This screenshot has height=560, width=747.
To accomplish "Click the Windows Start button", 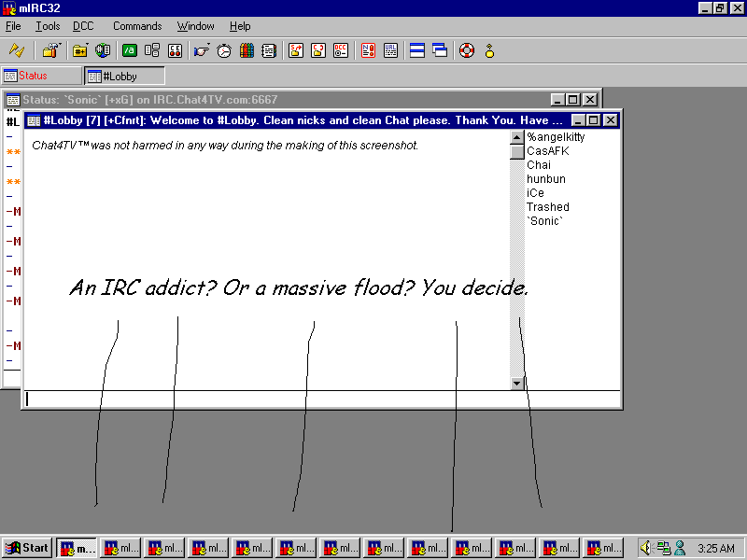I will click(27, 548).
